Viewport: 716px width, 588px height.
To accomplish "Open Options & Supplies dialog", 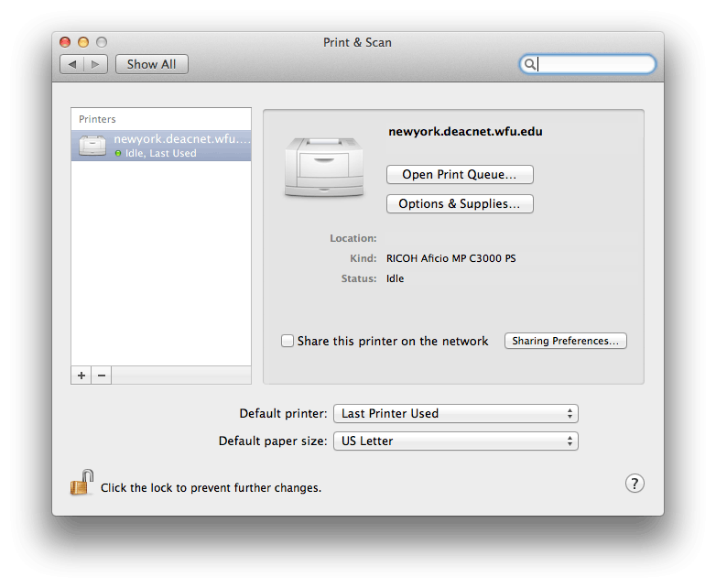I will 460,203.
